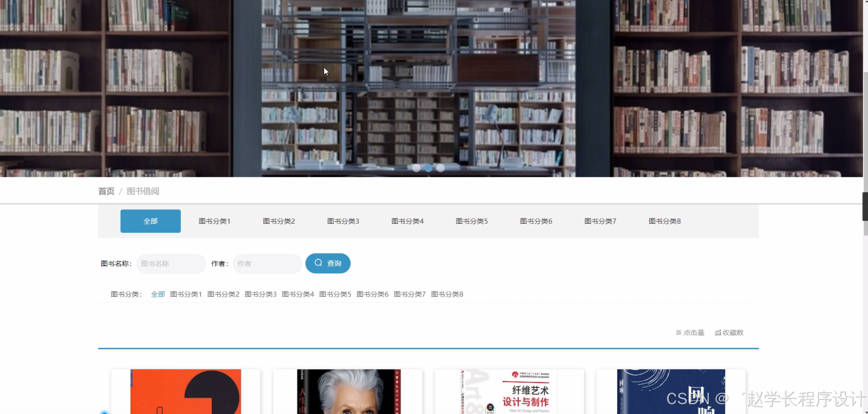Image resolution: width=868 pixels, height=414 pixels.
Task: Sort books by 点击量
Action: tap(690, 333)
